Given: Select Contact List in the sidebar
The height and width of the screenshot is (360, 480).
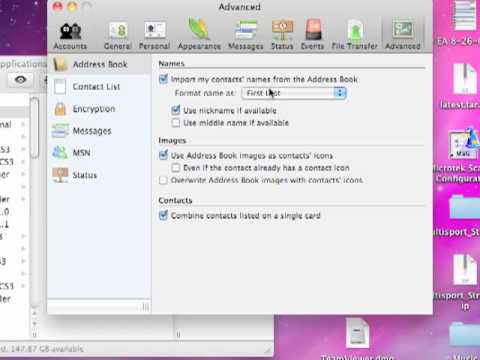Looking at the screenshot, I should click(x=99, y=87).
